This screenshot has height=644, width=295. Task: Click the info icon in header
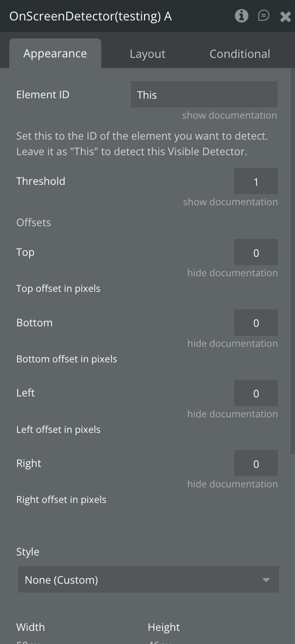point(241,16)
